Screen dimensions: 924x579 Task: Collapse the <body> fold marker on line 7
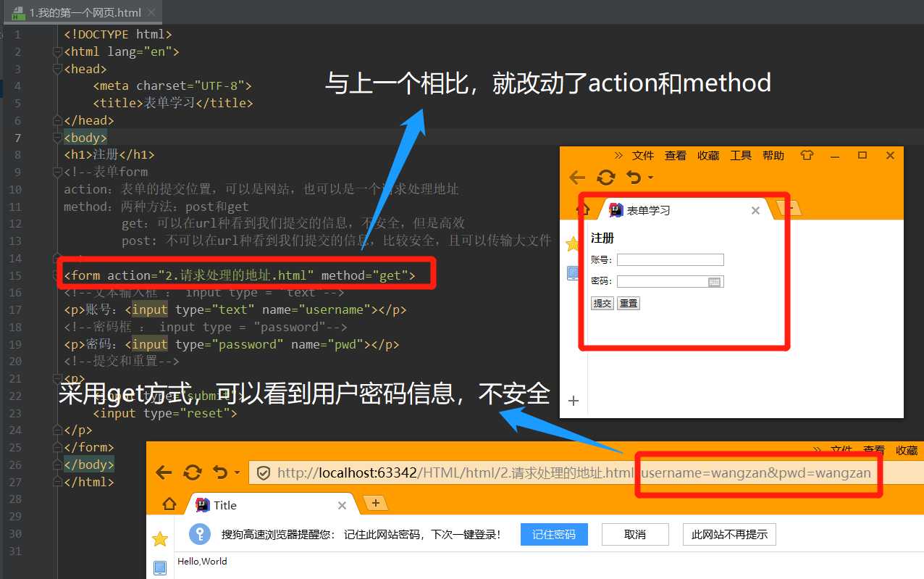tap(58, 138)
